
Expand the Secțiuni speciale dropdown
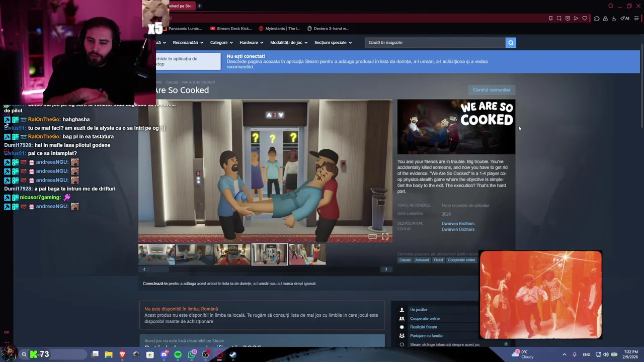click(333, 43)
